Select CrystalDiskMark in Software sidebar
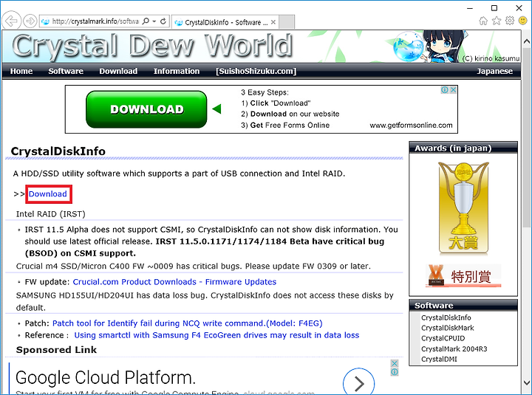The width and height of the screenshot is (532, 395). 448,328
